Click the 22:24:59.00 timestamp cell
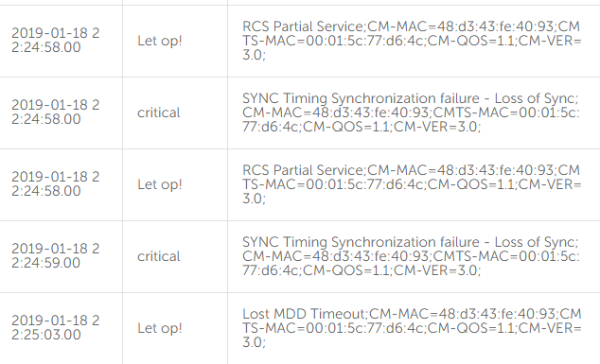 point(56,255)
